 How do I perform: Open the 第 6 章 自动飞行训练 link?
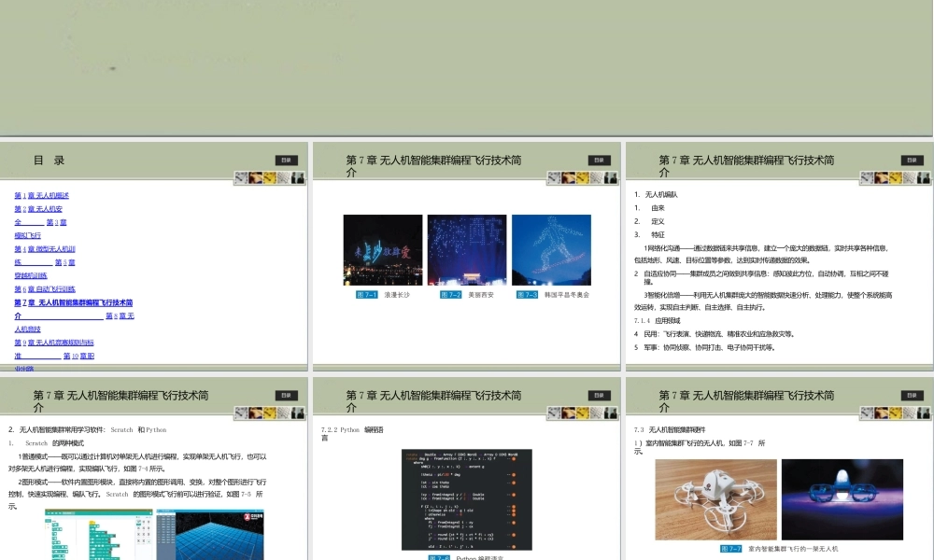[45, 289]
